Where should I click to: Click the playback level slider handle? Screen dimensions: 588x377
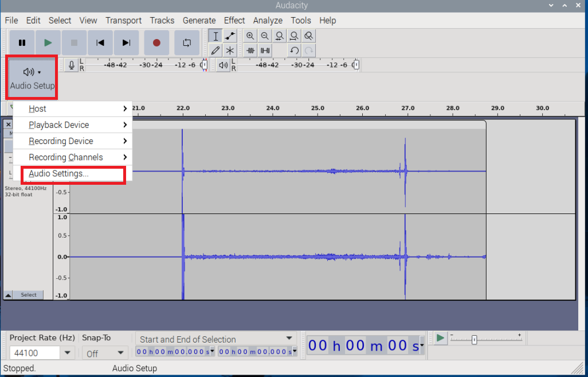(x=356, y=65)
